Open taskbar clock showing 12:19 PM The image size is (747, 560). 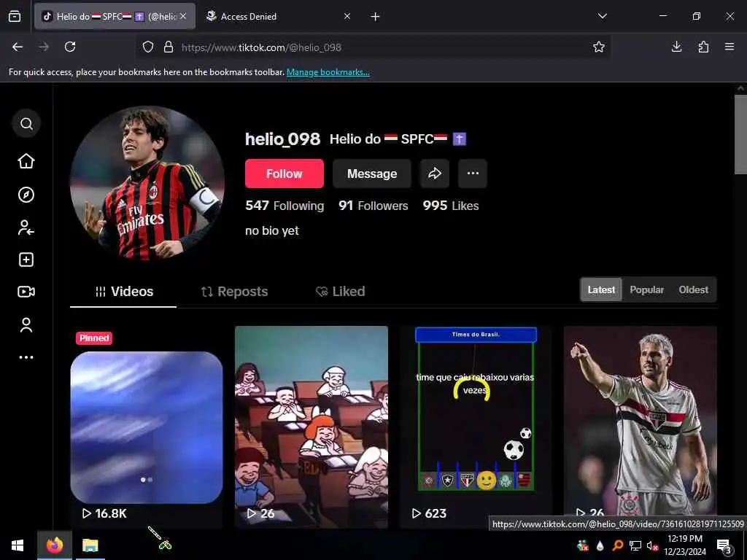(x=685, y=545)
